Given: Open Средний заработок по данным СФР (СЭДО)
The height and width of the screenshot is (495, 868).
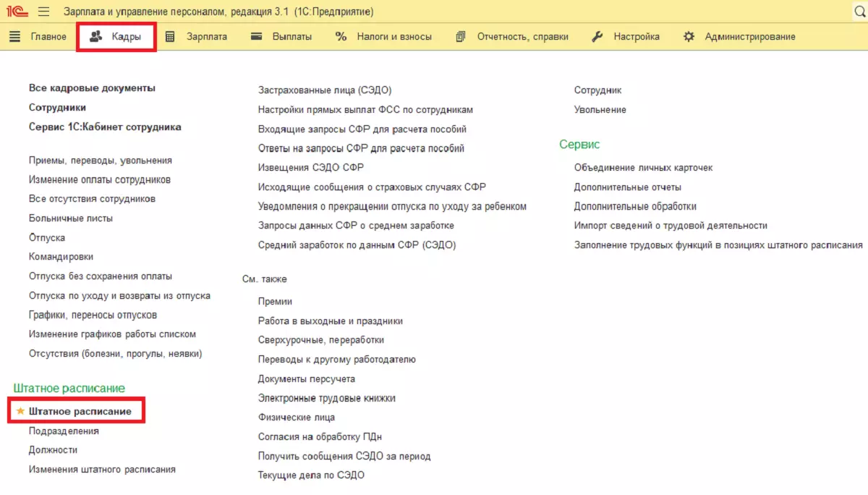Looking at the screenshot, I should (357, 245).
